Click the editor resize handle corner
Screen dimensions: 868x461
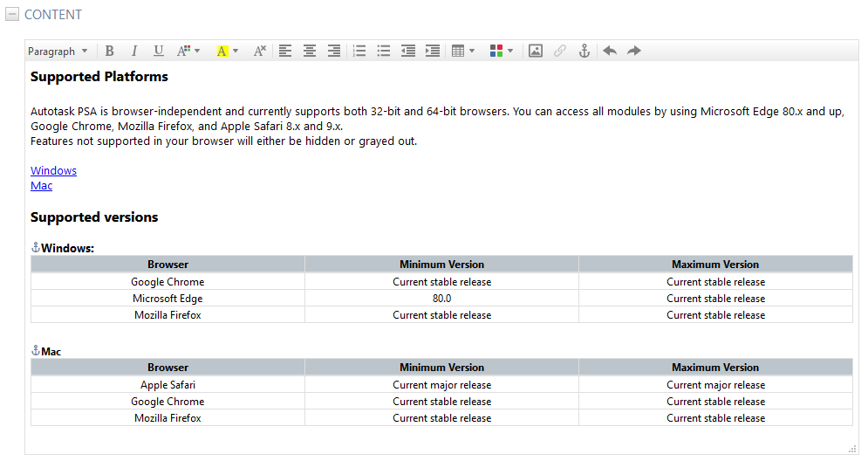(x=852, y=449)
